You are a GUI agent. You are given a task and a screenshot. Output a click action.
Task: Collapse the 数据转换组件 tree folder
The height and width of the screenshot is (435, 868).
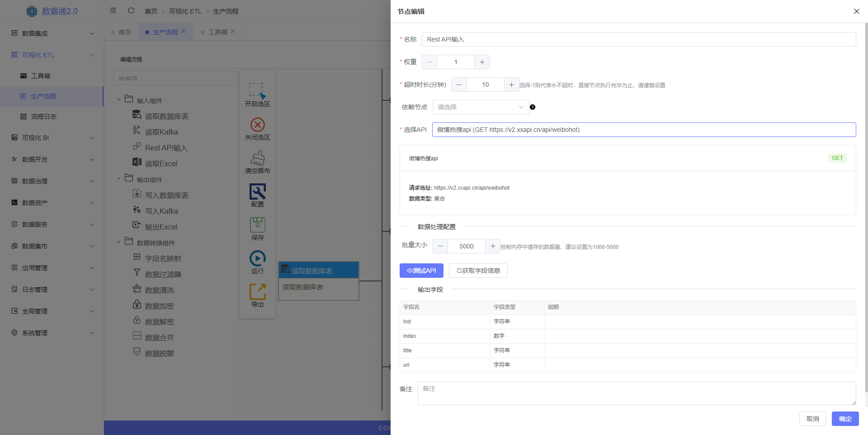(119, 242)
